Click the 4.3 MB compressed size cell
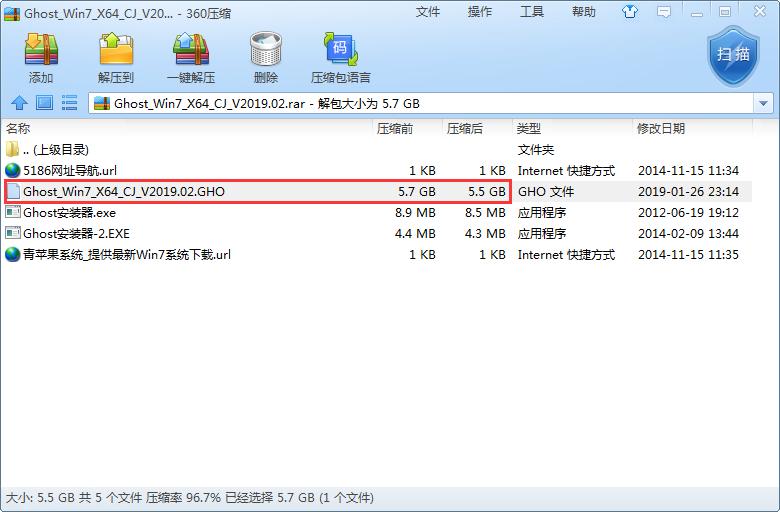The image size is (780, 512). point(485,233)
